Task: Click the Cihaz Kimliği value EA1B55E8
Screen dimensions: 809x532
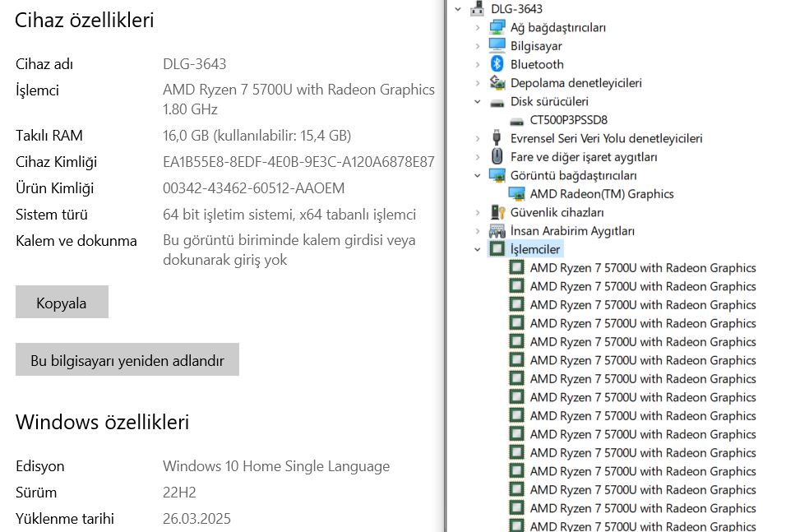Action: (298, 162)
